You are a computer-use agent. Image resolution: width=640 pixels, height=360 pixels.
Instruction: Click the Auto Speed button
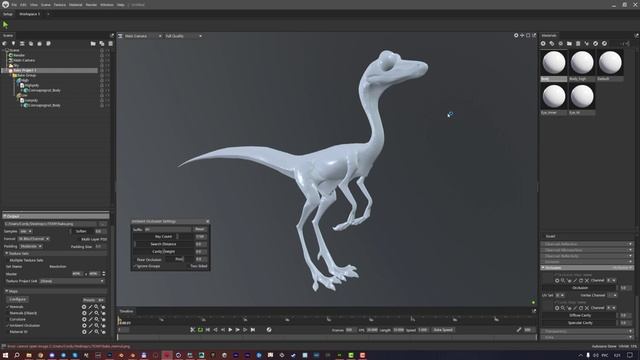click(x=443, y=330)
